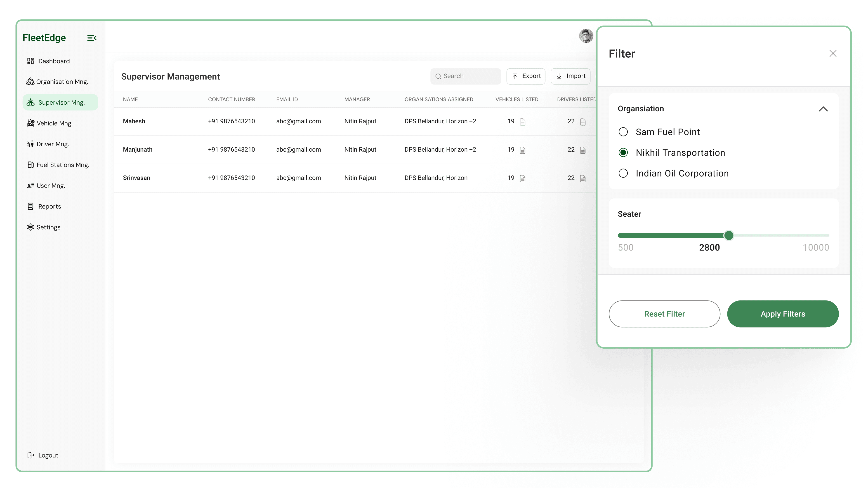868x488 pixels.
Task: Click 'Nitin Rajput' in Manjunath's row
Action: click(x=360, y=150)
